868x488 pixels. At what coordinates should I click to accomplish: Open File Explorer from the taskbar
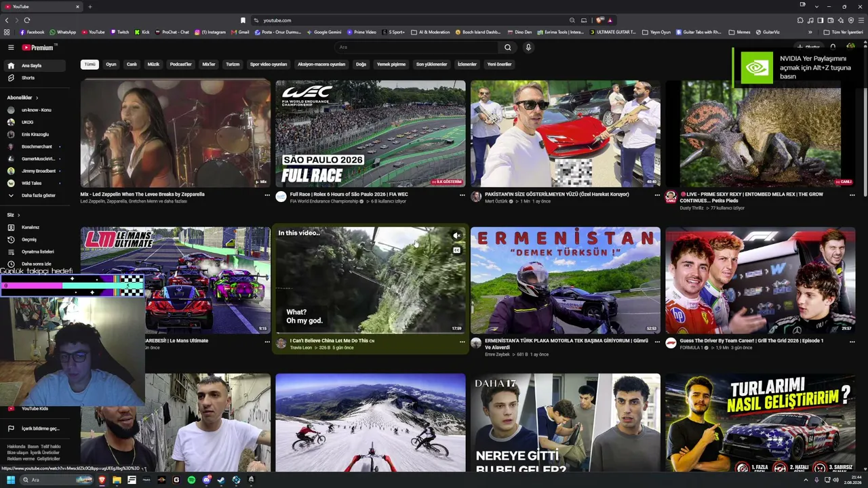coord(117,480)
